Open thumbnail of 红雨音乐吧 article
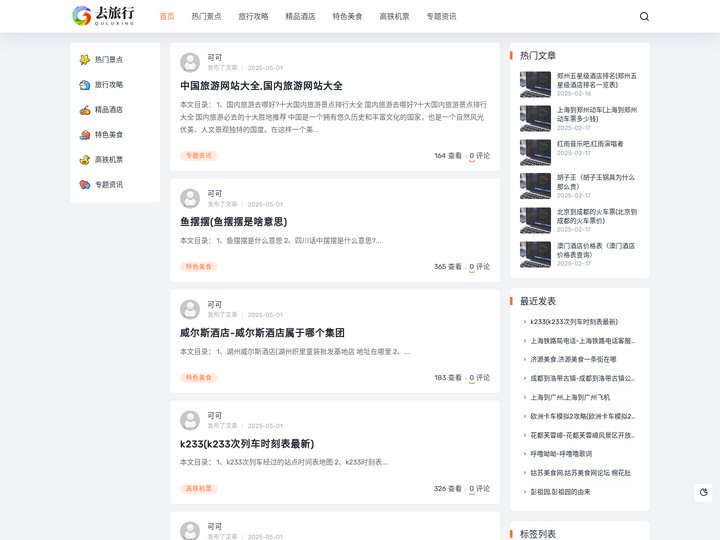This screenshot has width=720, height=540. [x=535, y=152]
